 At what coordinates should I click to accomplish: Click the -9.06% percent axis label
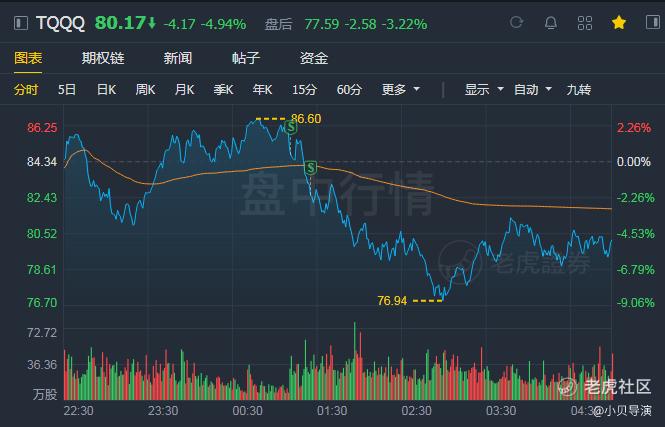(635, 303)
